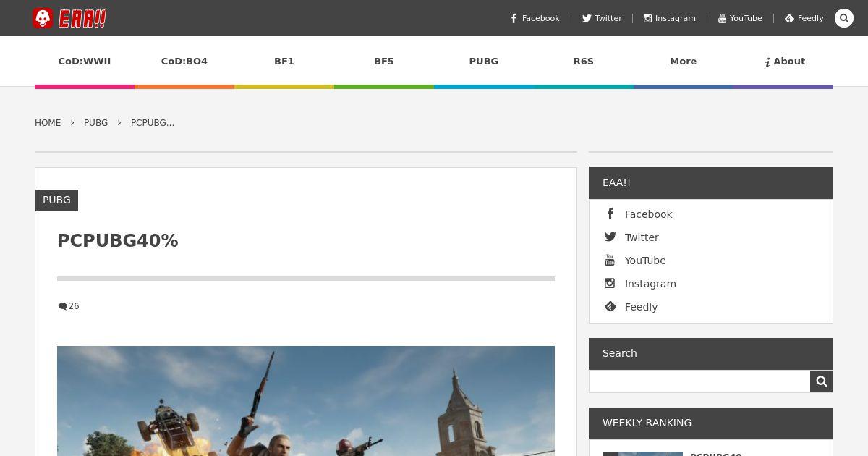Select the BF5 navigation tab
Image resolution: width=868 pixels, height=456 pixels.
tap(384, 62)
